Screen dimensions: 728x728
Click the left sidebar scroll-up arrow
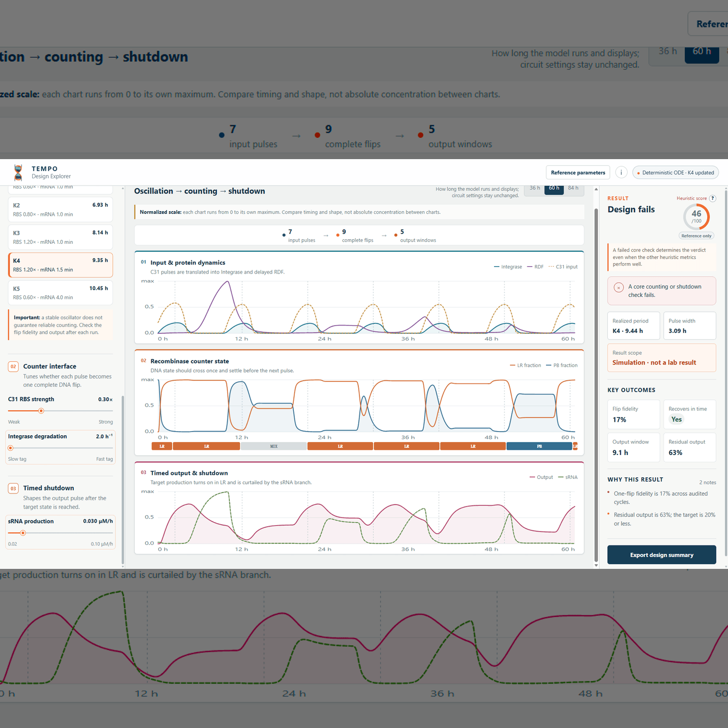[123, 189]
